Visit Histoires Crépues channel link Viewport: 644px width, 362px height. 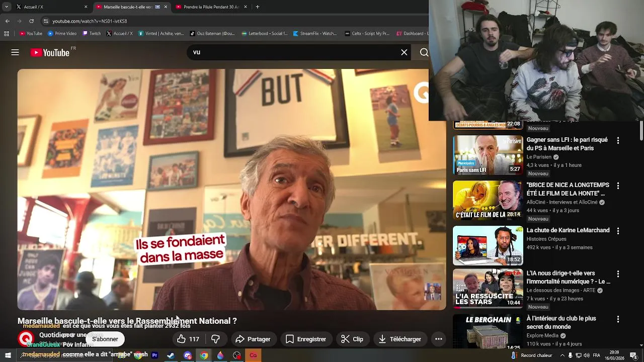(x=546, y=239)
